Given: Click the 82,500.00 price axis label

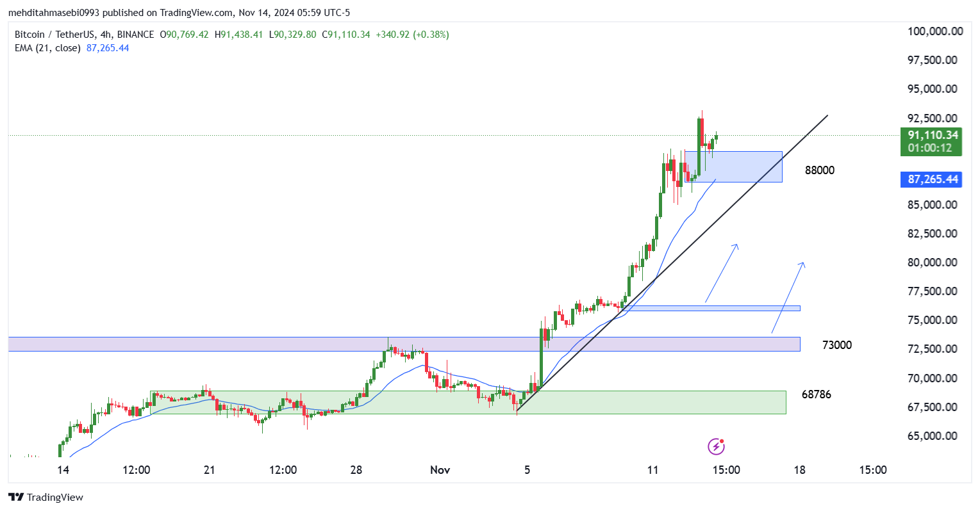Looking at the screenshot, I should tap(933, 234).
